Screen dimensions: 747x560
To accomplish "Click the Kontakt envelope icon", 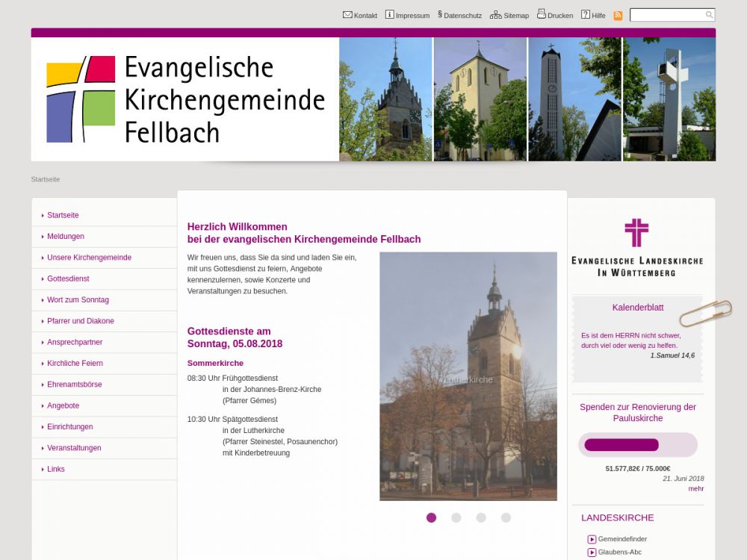I will click(347, 15).
